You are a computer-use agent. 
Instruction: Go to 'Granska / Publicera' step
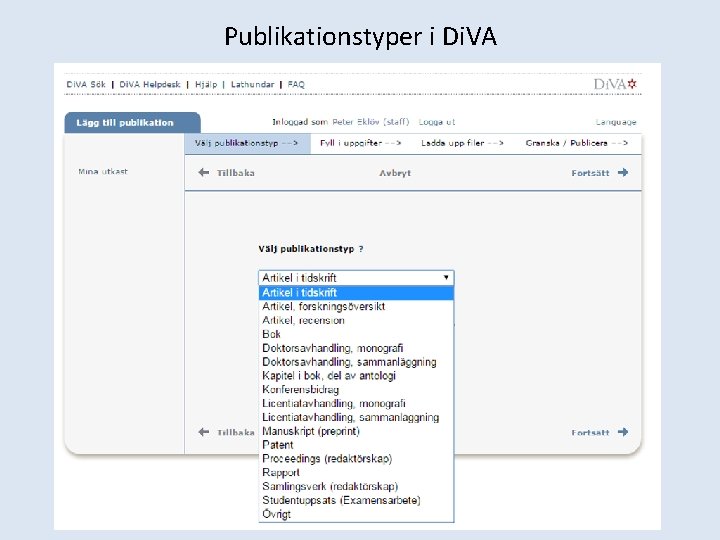click(577, 143)
